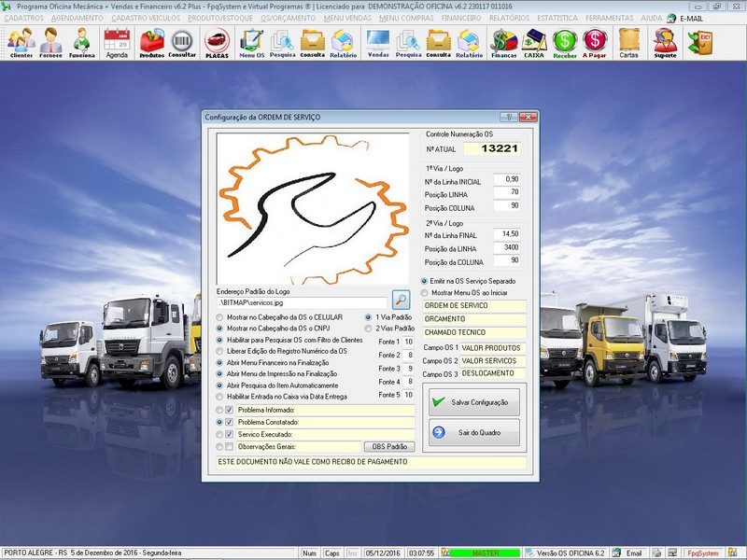Toggle Habilitar para Pesquisar OS com Filtro de Clientes
The width and height of the screenshot is (747, 560).
coord(219,340)
